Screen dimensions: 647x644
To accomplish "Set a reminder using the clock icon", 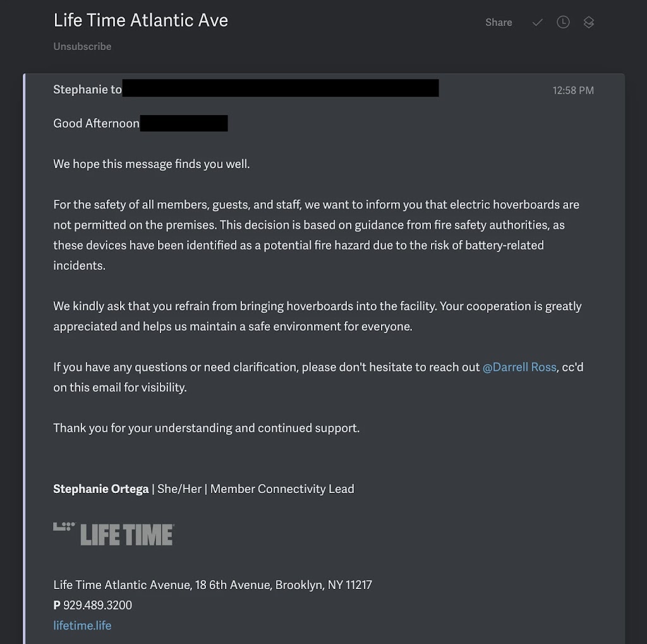I will tap(563, 22).
